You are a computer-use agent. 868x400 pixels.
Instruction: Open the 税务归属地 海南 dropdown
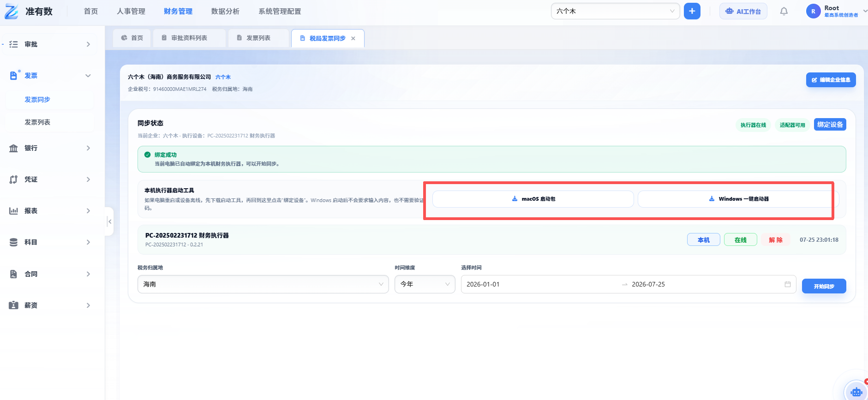click(263, 284)
